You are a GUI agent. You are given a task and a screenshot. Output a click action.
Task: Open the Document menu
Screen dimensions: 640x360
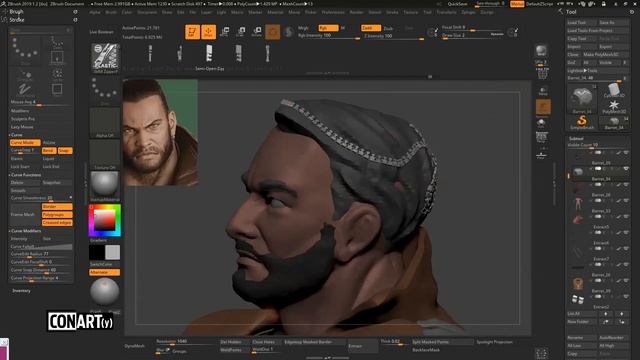pyautogui.click(x=147, y=12)
